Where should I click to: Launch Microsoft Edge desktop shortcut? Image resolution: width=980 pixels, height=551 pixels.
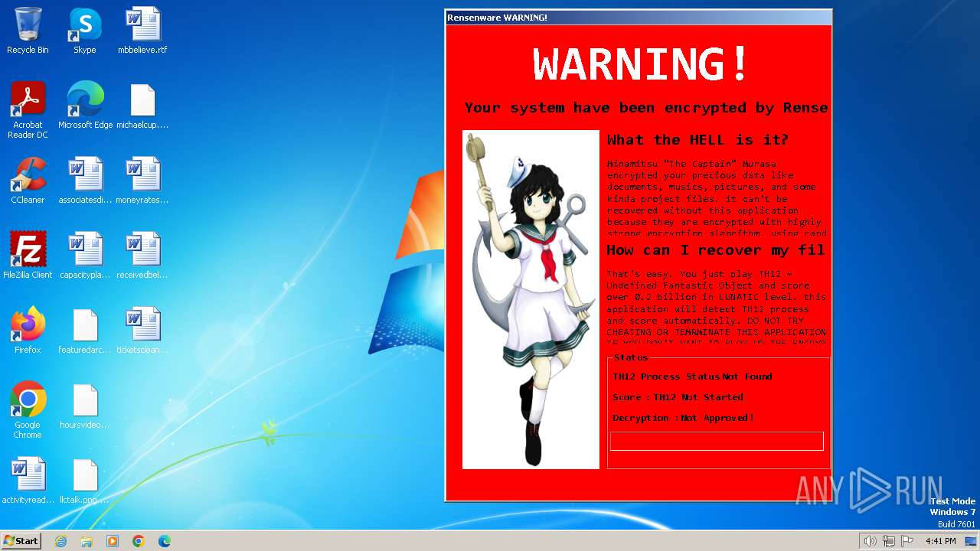click(x=85, y=105)
